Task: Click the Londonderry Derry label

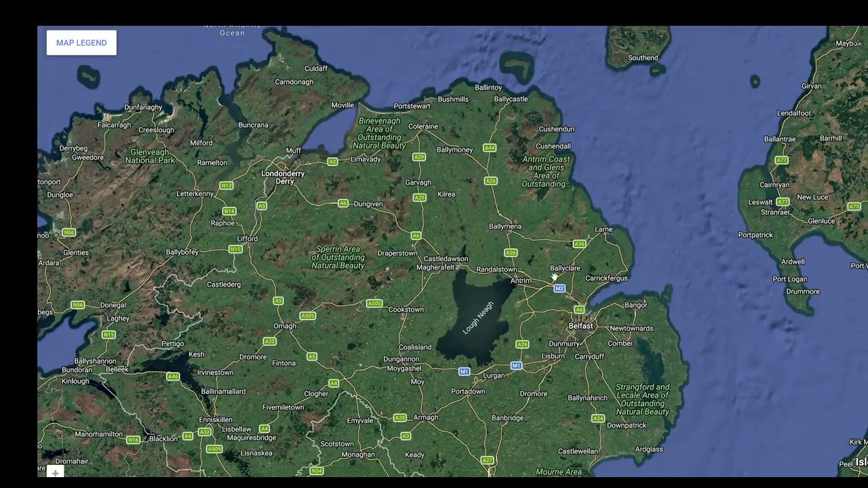Action: [283, 178]
